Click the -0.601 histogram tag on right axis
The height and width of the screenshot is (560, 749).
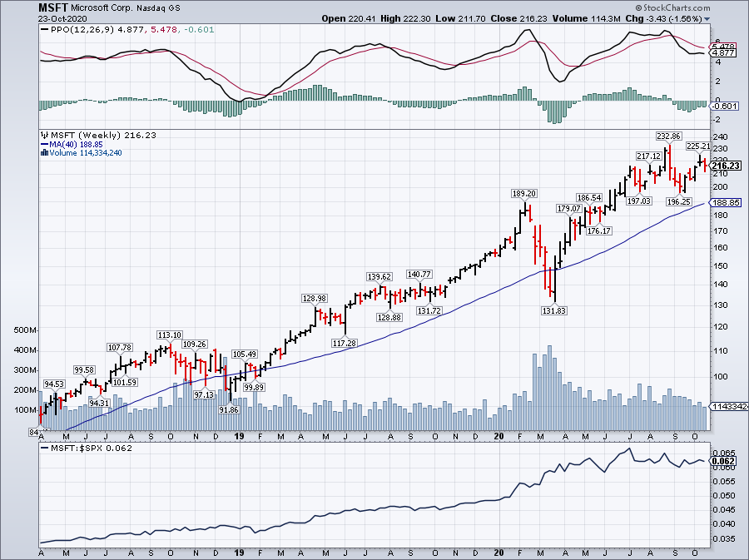[x=725, y=106]
